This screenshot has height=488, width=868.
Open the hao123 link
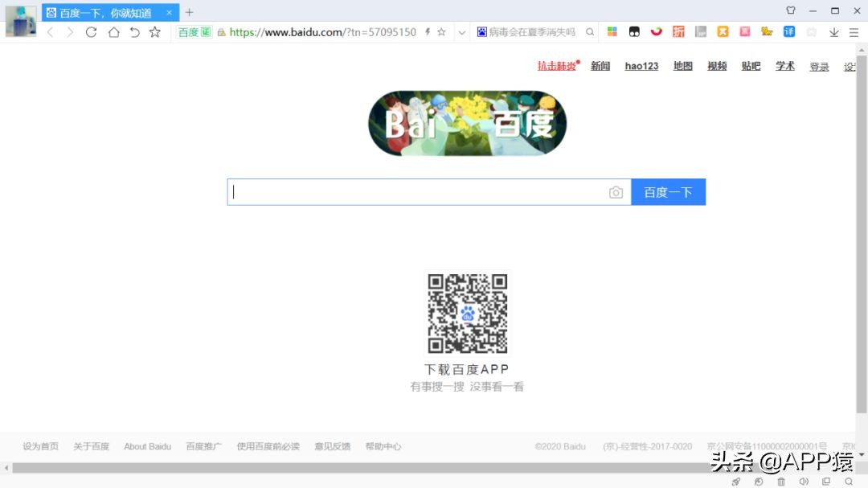[x=641, y=66]
